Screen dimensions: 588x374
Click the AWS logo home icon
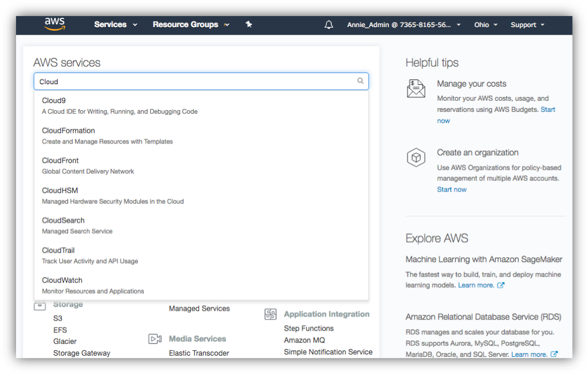[x=54, y=24]
